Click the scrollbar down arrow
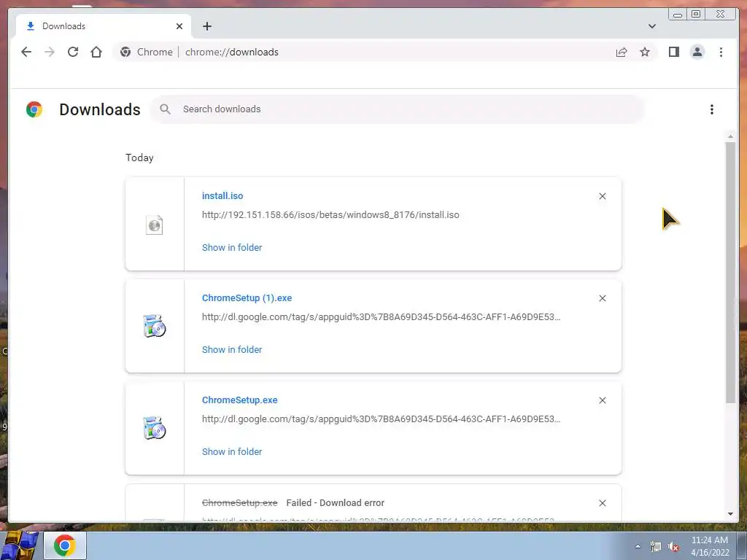 (730, 514)
